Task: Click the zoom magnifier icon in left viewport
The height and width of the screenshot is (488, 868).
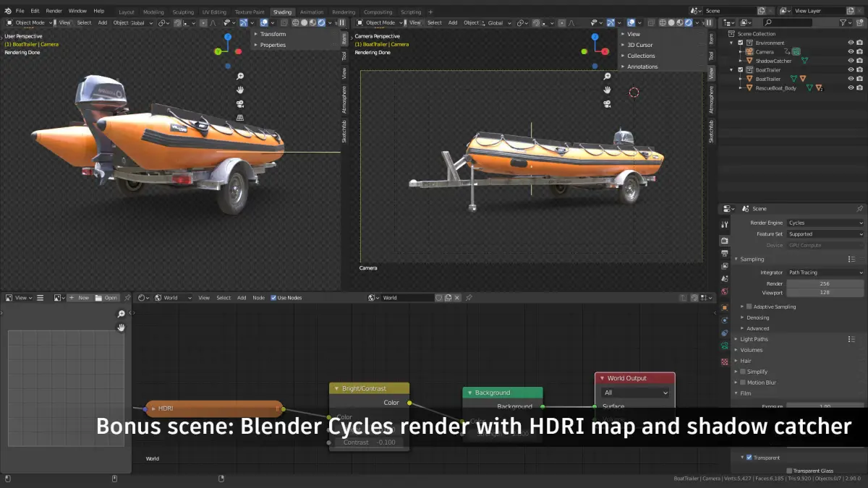Action: tap(239, 76)
